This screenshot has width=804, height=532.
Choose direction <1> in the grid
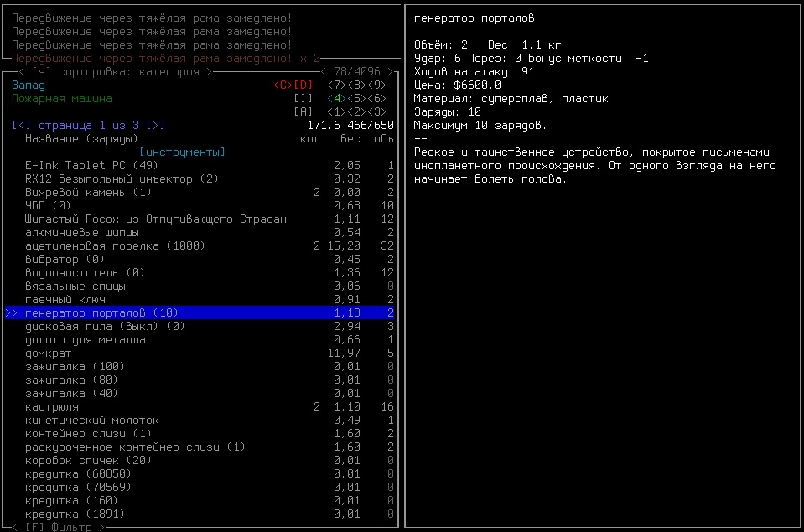336,111
